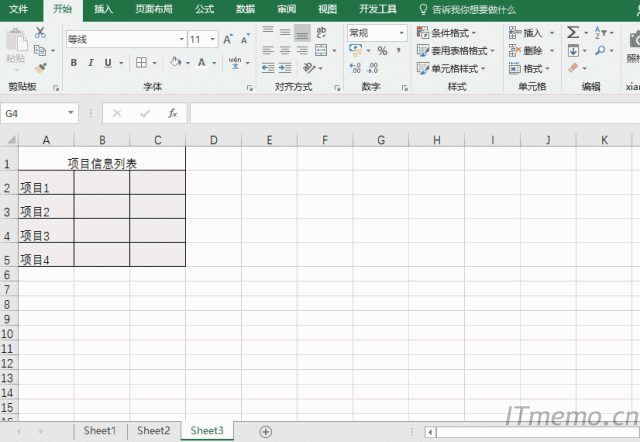This screenshot has width=640, height=442.
Task: Decrease decimal places
Action: [373, 68]
